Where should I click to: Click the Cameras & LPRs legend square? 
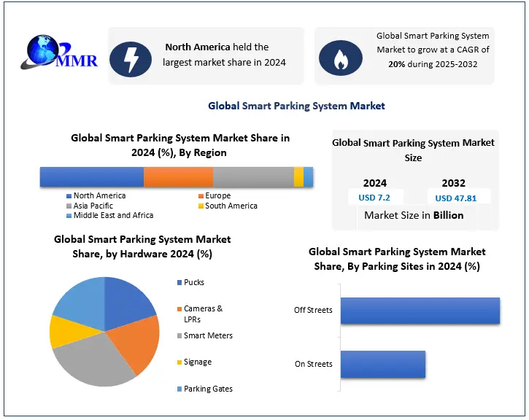(179, 309)
